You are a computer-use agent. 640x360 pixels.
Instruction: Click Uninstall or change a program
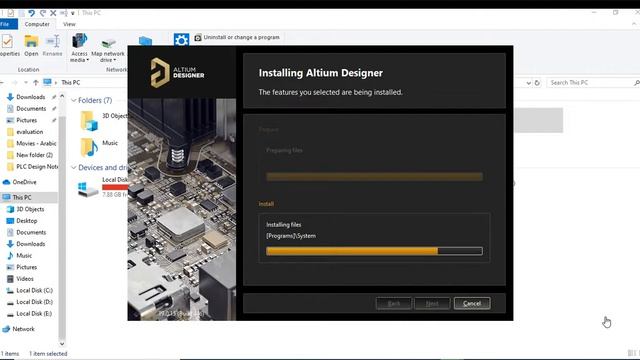(x=237, y=37)
